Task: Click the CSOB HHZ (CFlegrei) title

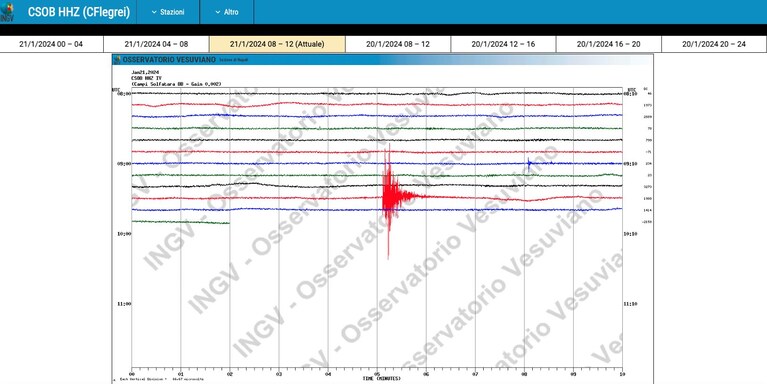Action: click(79, 12)
